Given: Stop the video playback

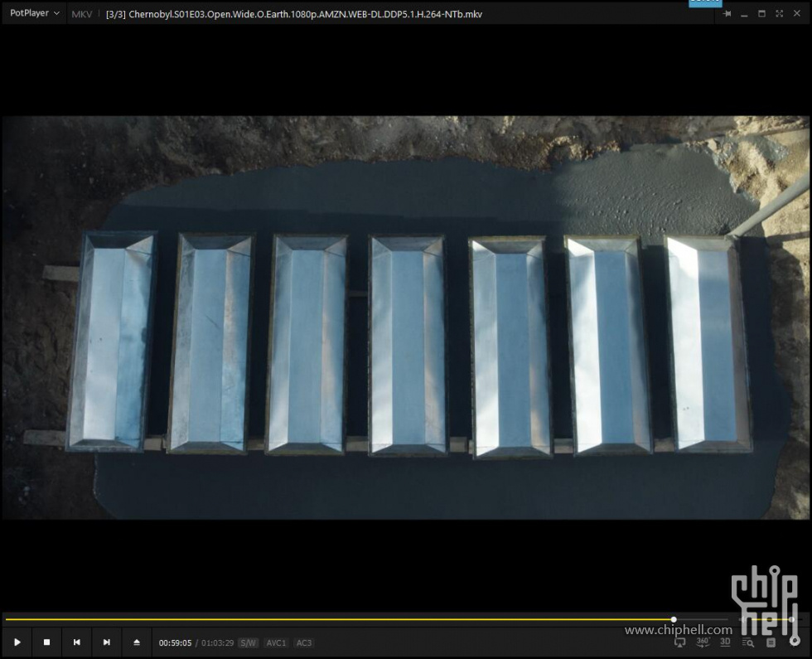Looking at the screenshot, I should (x=46, y=642).
